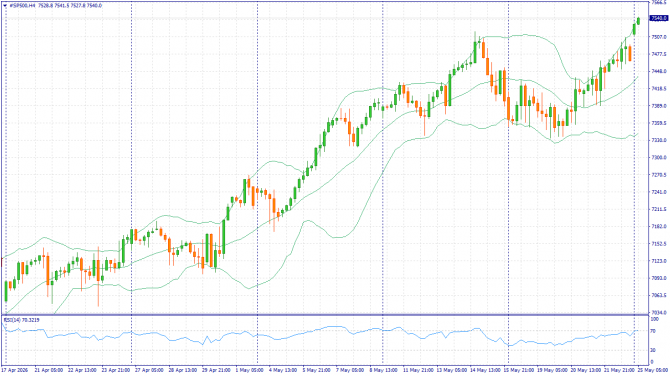670x376 pixels.
Task: Click the 7182.0 price axis label
Action: [x=658, y=226]
